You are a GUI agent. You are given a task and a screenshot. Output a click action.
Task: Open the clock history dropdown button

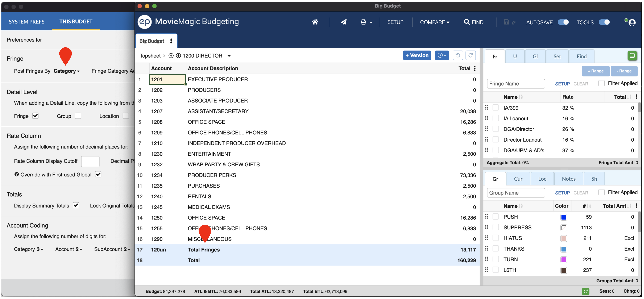(442, 55)
